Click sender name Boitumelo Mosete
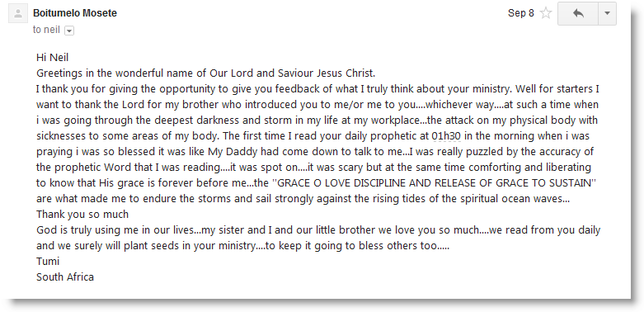The image size is (644, 312). pyautogui.click(x=75, y=13)
